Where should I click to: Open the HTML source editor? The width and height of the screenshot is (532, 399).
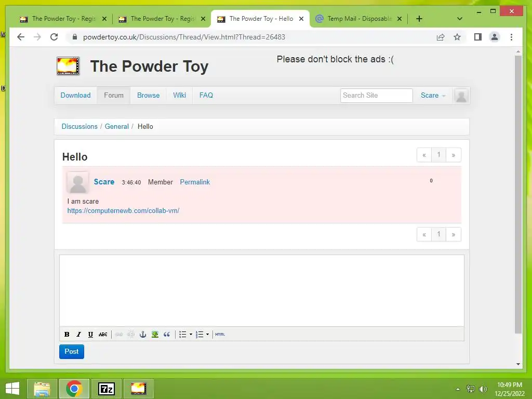pyautogui.click(x=220, y=334)
